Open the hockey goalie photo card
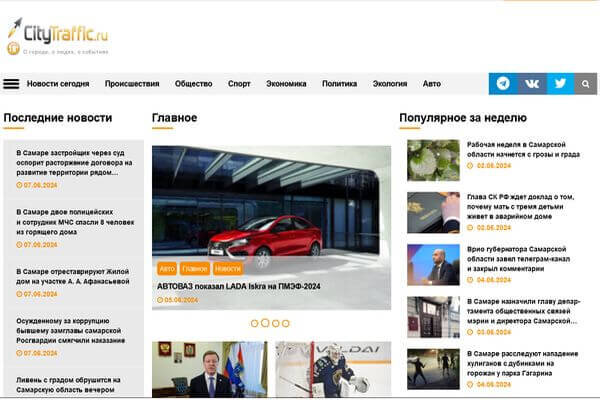The height and width of the screenshot is (400, 600). point(333,369)
